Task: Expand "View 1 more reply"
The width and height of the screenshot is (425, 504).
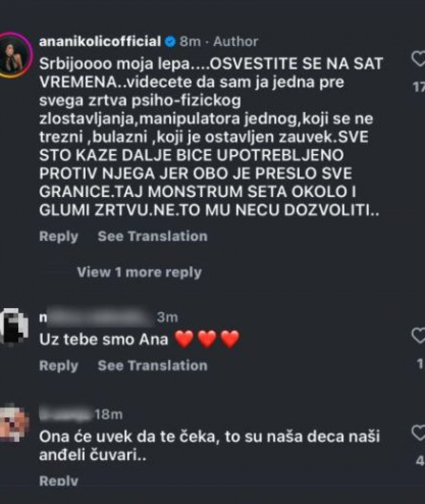Action: (139, 272)
